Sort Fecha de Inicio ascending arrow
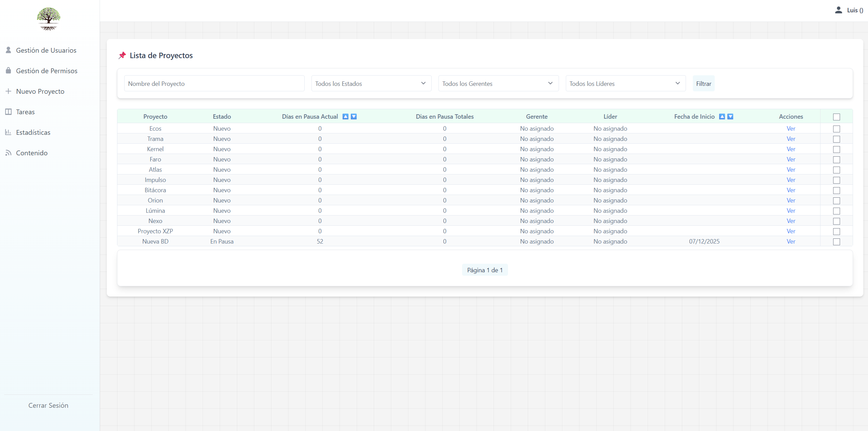This screenshot has width=868, height=431. coord(722,117)
